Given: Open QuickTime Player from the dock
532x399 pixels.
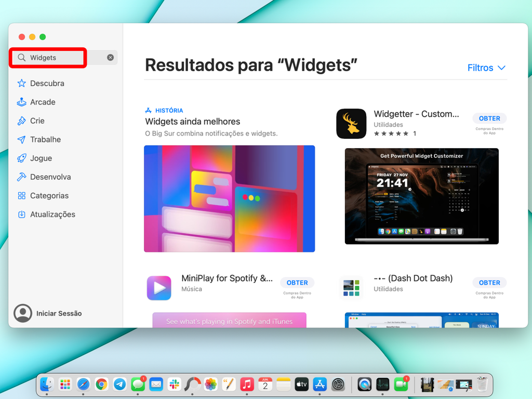Looking at the screenshot, I should pyautogui.click(x=364, y=384).
